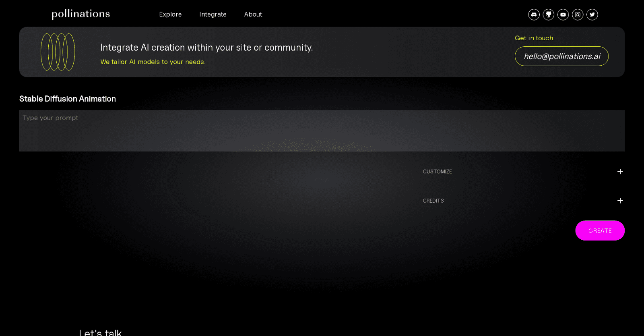Go to the Explore menu item
The image size is (644, 336).
click(x=170, y=15)
